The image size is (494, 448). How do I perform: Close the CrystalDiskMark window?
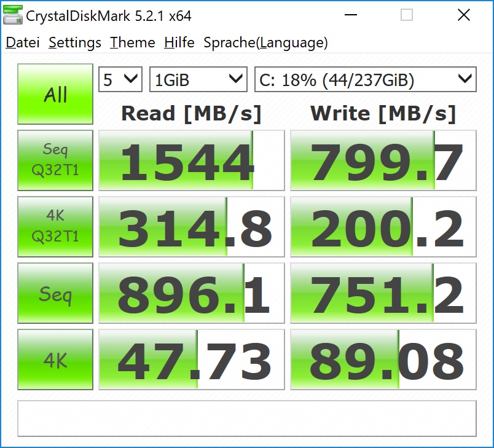464,15
